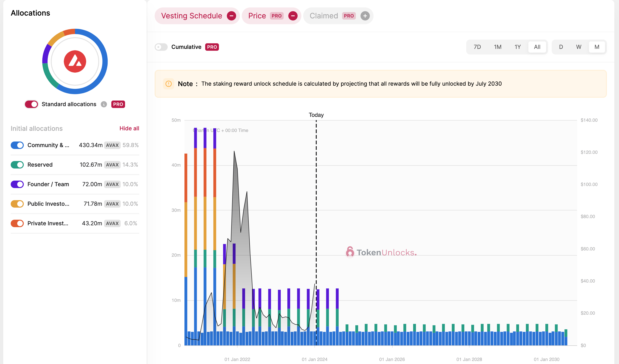The image size is (619, 364).
Task: Enable the Cumulative toggle
Action: [x=161, y=47]
